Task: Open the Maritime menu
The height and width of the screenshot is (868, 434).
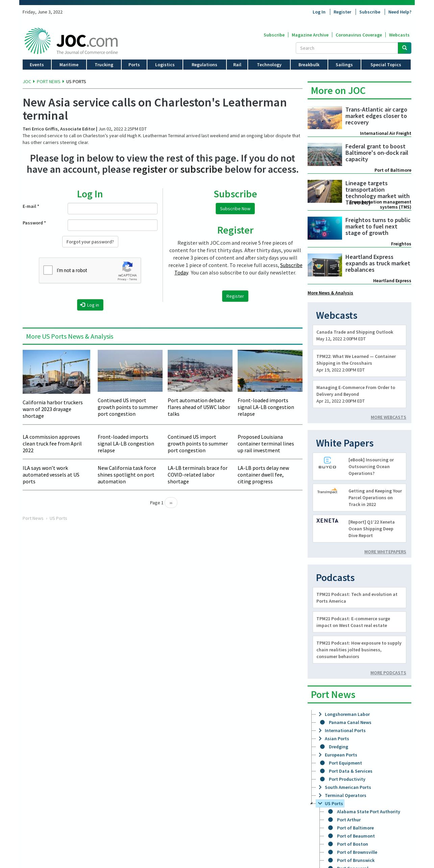Action: click(69, 65)
